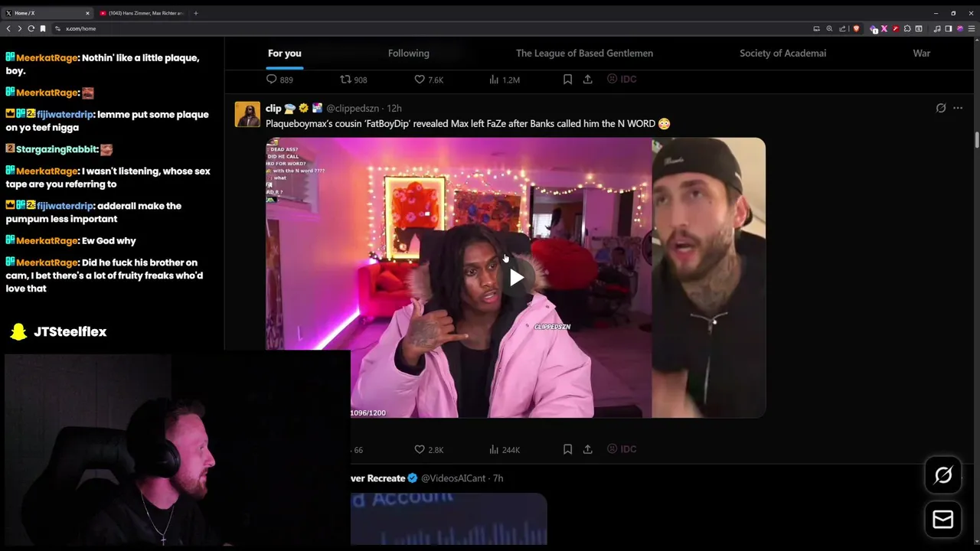
Task: Bookmark this page in the browser toolbar
Action: point(43,28)
